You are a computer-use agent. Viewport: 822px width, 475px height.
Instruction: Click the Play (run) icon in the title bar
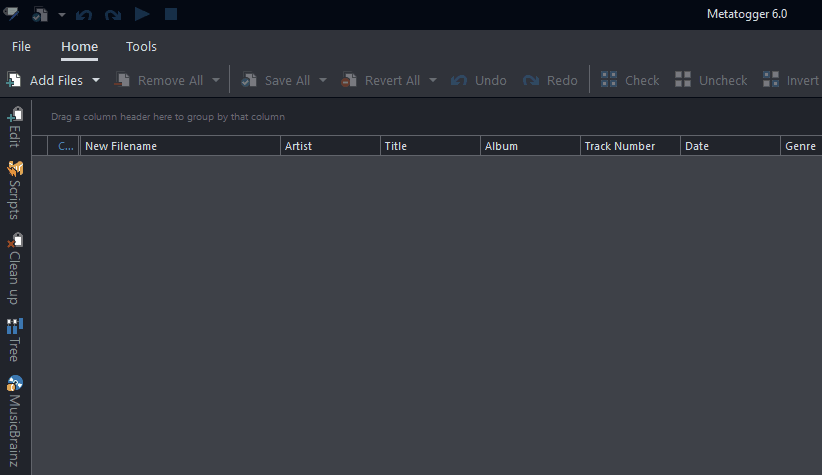(x=142, y=14)
